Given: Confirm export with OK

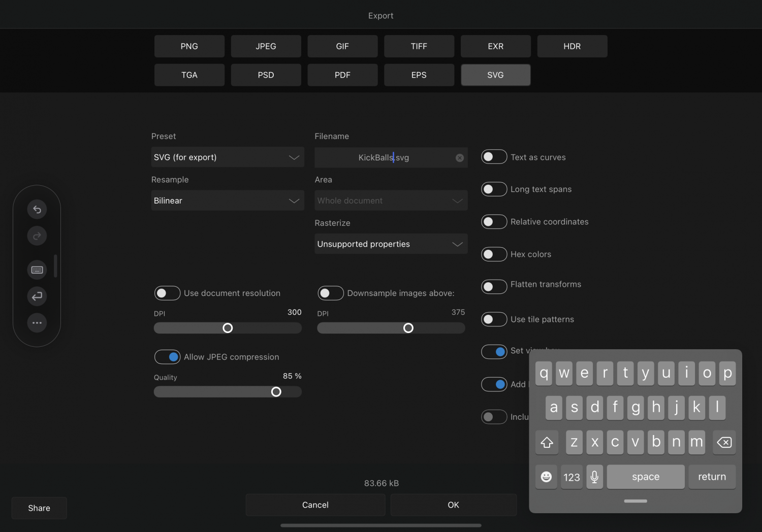Looking at the screenshot, I should [454, 505].
